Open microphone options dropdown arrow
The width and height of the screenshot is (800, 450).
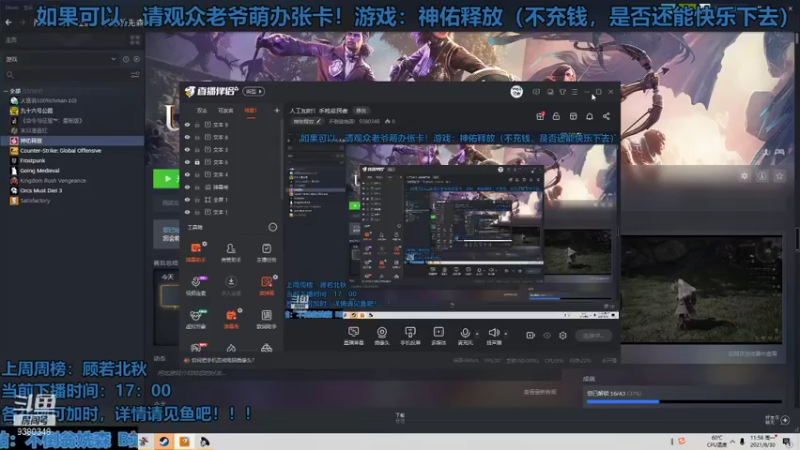(x=477, y=334)
